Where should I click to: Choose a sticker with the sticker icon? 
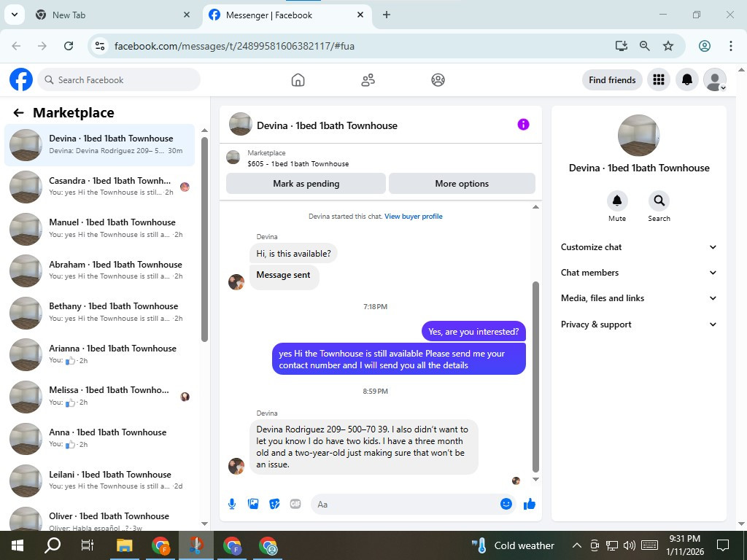pos(274,504)
